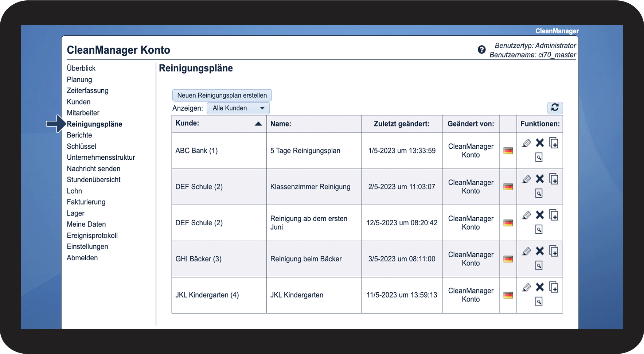Screen dimensions: 644x354
Task: Click the Abmelden link
Action: (x=82, y=258)
